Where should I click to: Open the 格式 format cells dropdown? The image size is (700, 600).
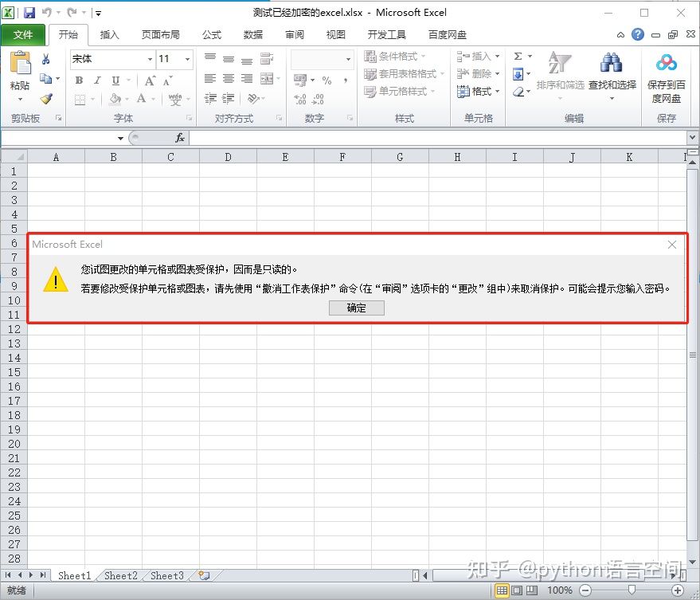coord(478,92)
